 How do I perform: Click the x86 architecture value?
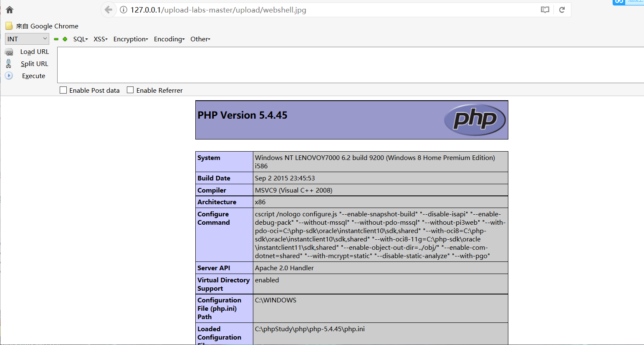[x=260, y=202]
